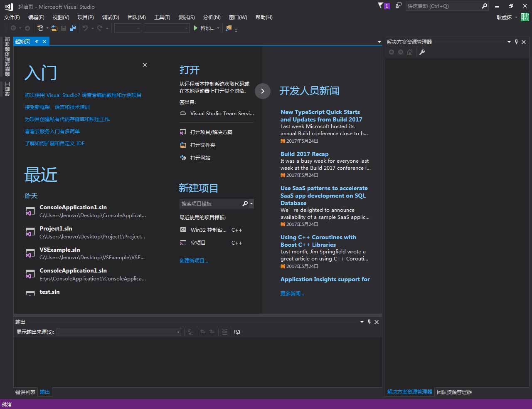Click the pin icon on 起始页 tab
Image resolution: width=532 pixels, height=409 pixels.
37,41
